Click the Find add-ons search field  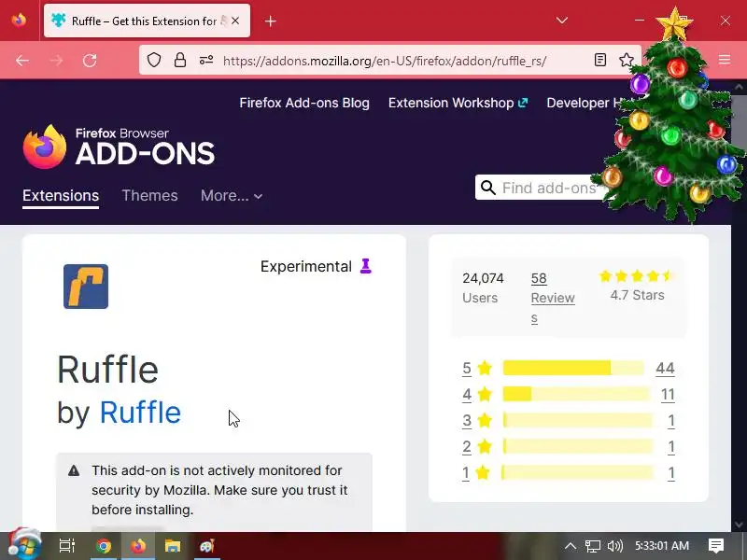549,188
